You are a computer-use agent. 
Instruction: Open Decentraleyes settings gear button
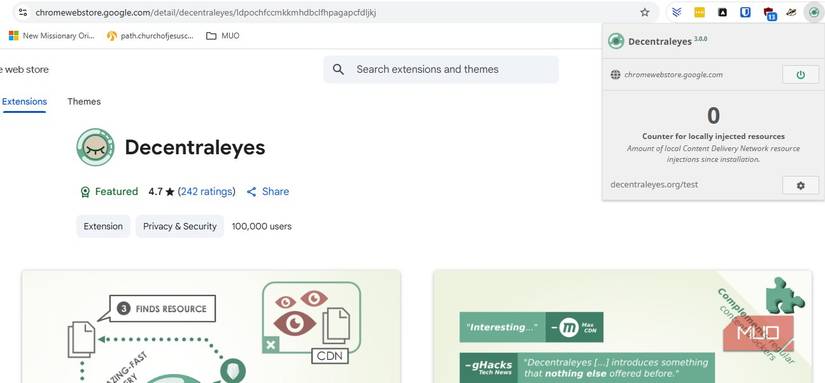coord(800,185)
